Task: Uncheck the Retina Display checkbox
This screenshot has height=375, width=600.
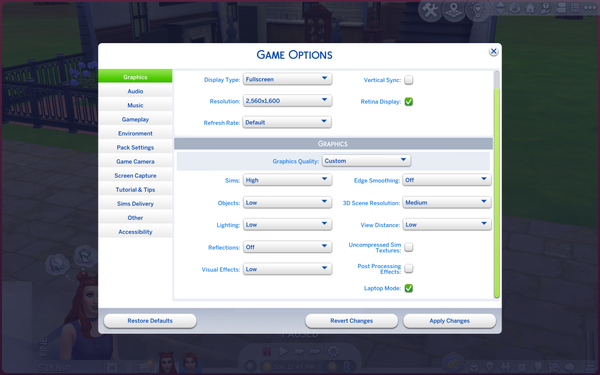Action: (x=409, y=102)
